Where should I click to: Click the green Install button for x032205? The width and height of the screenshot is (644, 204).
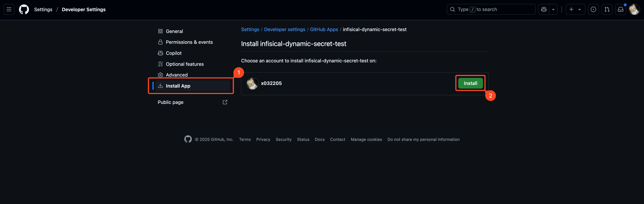[x=470, y=83]
